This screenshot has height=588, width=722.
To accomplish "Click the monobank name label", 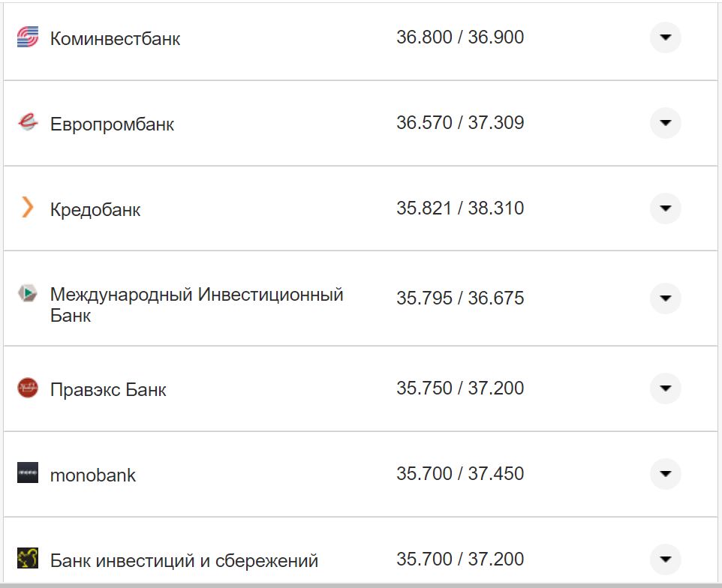I will [x=92, y=474].
